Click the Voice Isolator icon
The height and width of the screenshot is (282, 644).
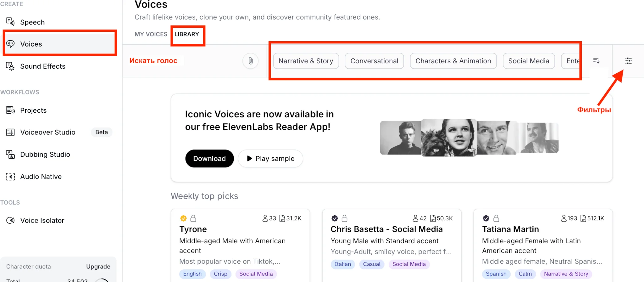(10, 220)
